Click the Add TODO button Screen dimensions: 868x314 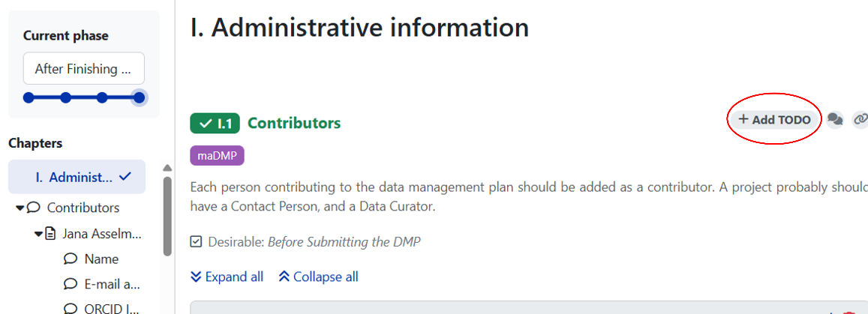click(x=774, y=120)
